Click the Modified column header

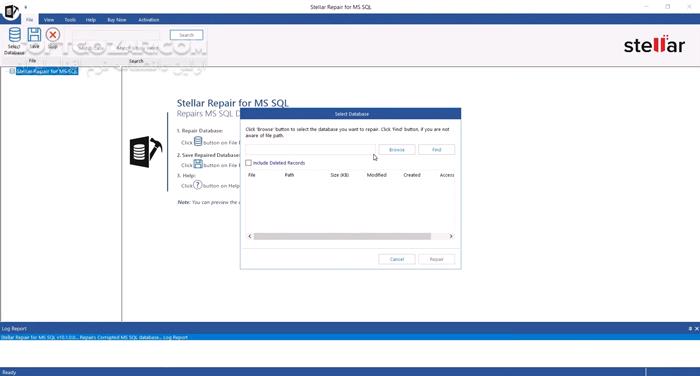[x=376, y=175]
